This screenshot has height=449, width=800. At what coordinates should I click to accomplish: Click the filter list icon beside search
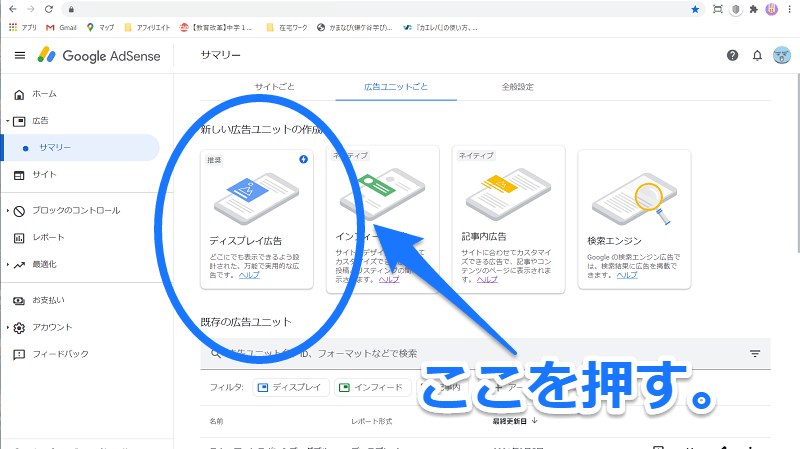755,354
